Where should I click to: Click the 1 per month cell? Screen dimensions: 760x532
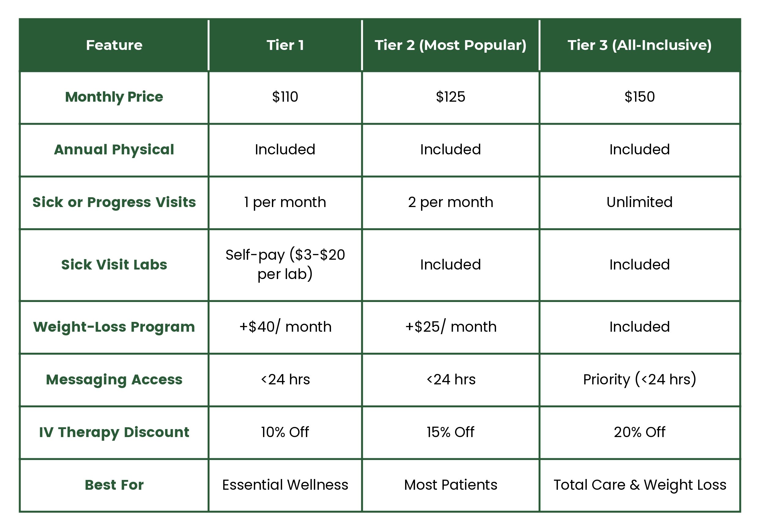click(x=285, y=202)
